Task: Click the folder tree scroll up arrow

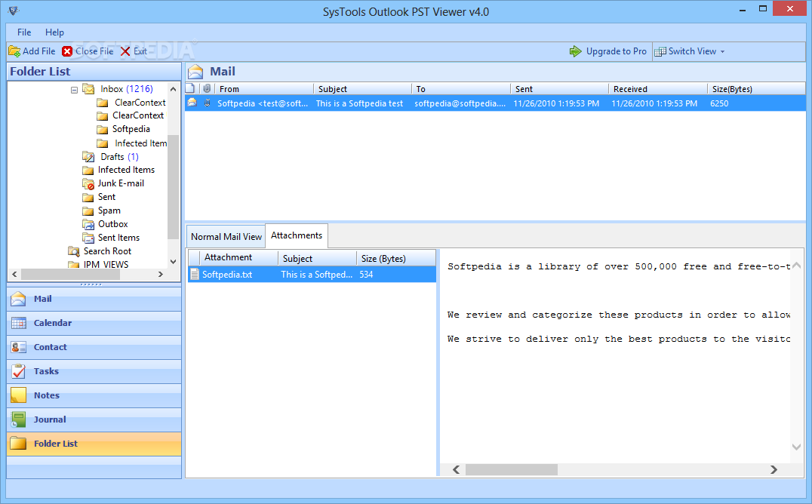Action: (x=173, y=89)
